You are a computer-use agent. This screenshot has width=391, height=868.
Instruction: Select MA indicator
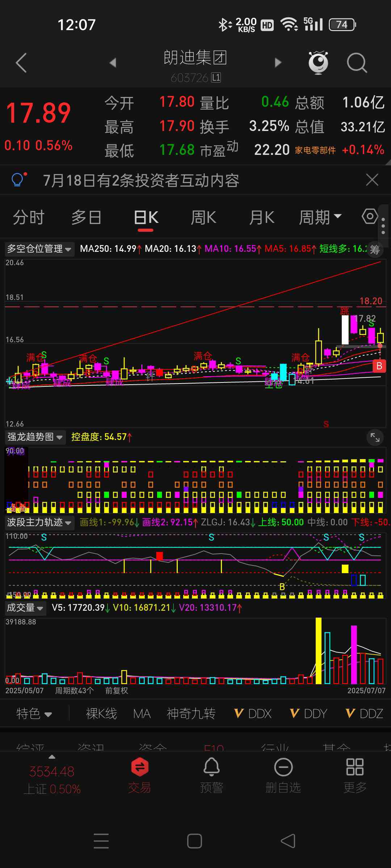click(142, 714)
